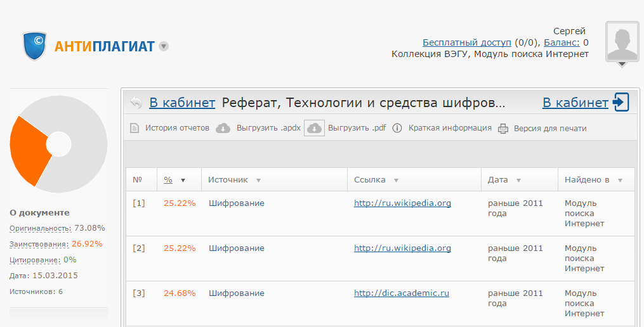Click the info icon for Краткая информация
This screenshot has width=644, height=327.
(397, 129)
